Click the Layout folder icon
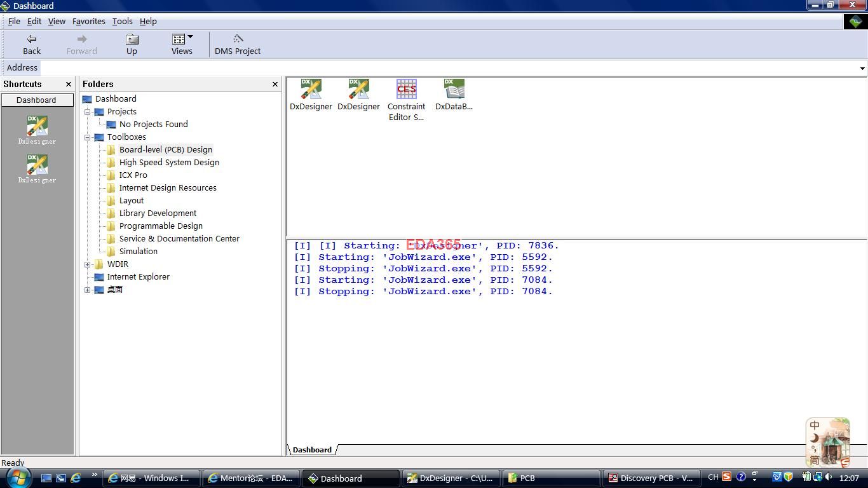 pos(111,200)
